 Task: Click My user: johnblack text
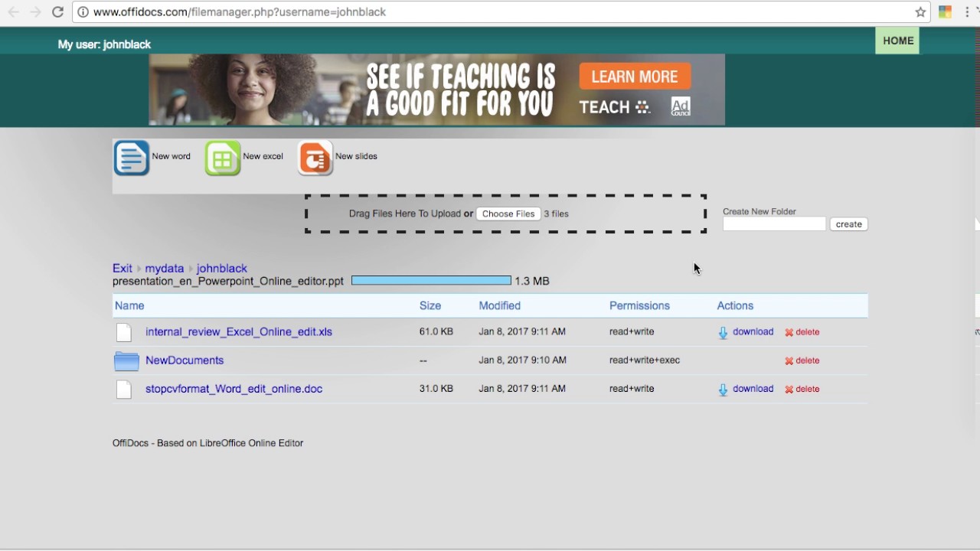(104, 45)
